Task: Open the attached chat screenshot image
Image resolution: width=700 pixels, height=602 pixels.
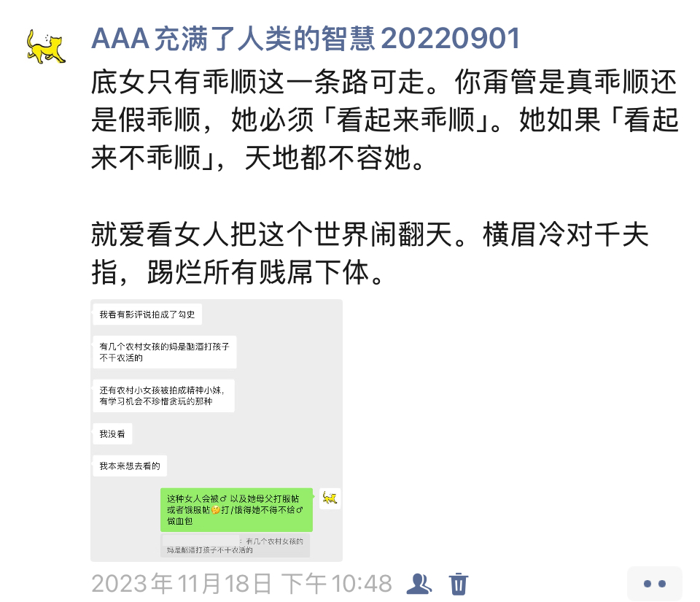Action: pos(217,431)
